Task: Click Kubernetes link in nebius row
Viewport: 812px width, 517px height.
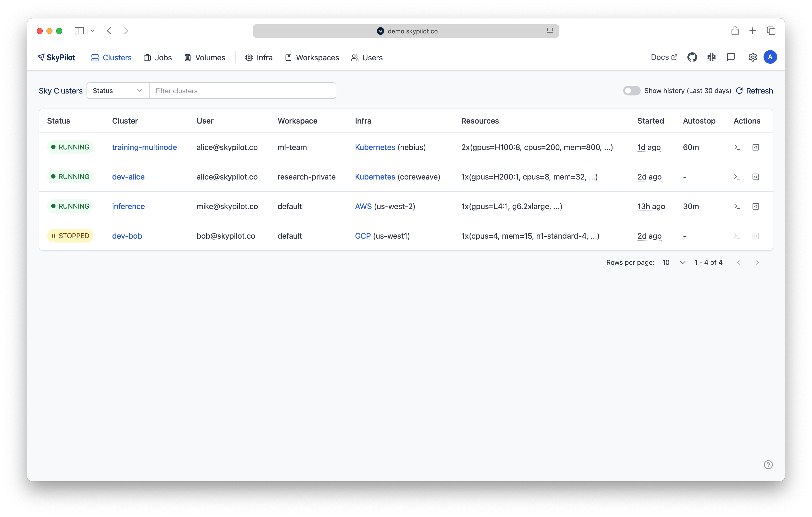Action: pos(375,147)
